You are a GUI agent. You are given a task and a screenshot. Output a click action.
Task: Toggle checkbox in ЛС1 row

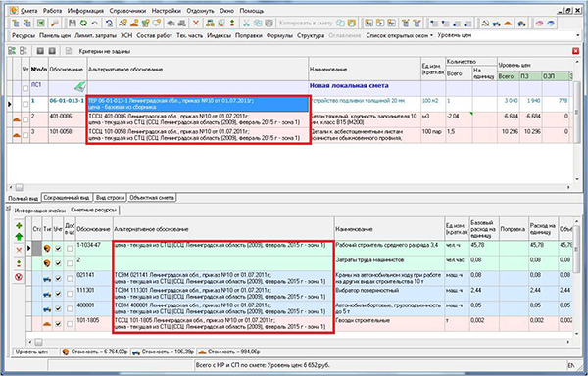25,89
